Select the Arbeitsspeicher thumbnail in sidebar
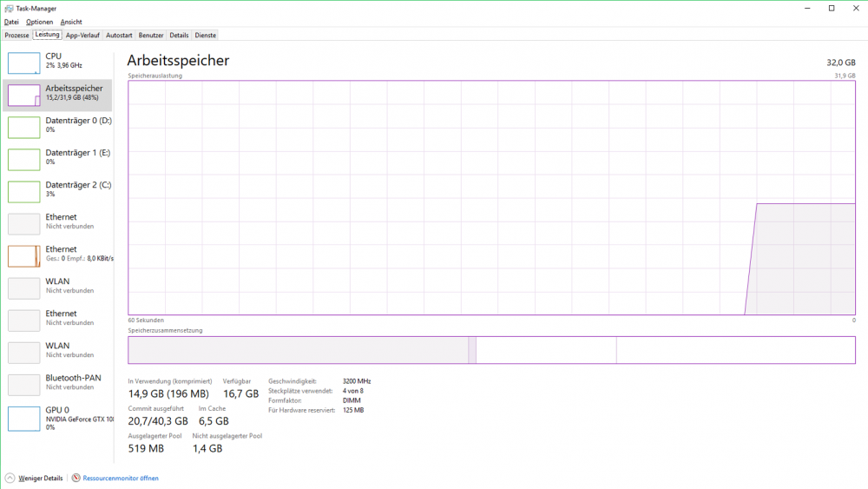The image size is (868, 489). (x=24, y=96)
